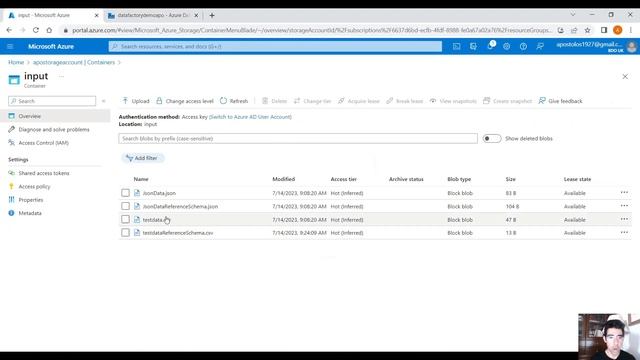Sort by the Size column header
This screenshot has height=360, width=640.
511,179
